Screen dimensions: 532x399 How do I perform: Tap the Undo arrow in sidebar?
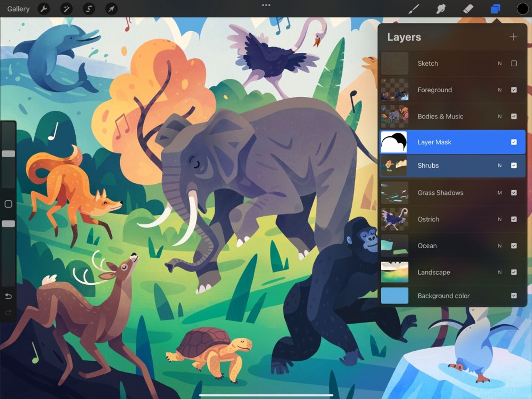click(x=8, y=296)
